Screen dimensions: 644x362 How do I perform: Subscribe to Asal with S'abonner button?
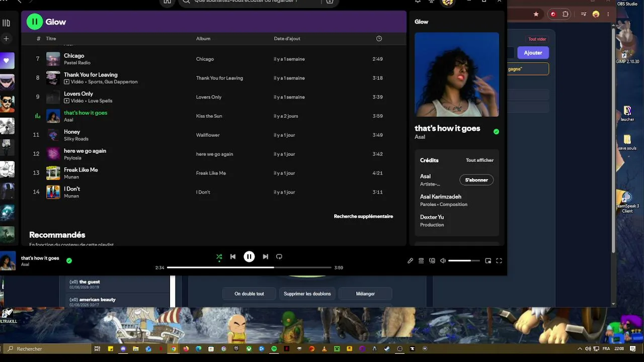tap(476, 180)
